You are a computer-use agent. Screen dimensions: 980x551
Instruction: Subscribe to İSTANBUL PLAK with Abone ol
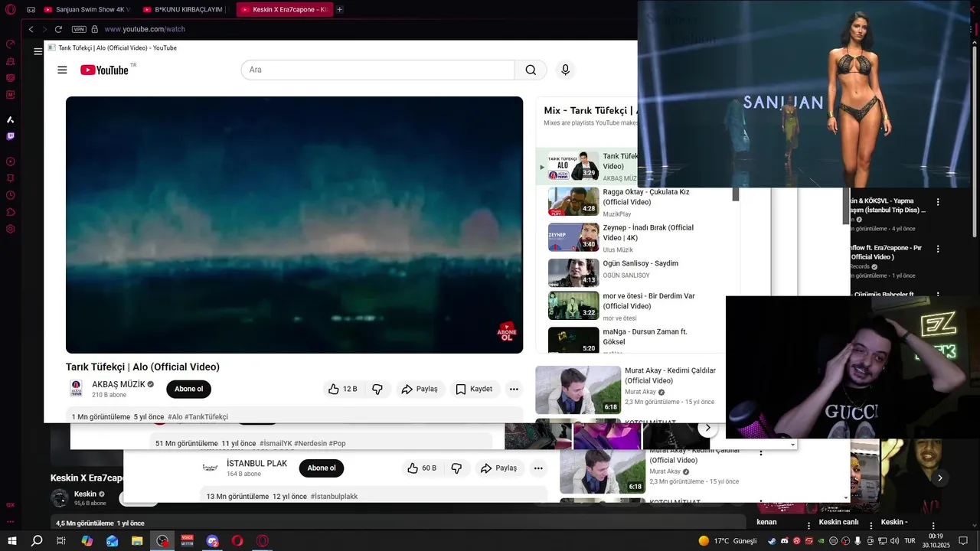click(x=322, y=468)
